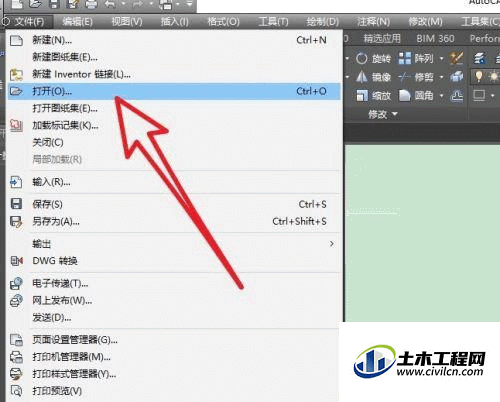
Task: Click the plot style manager icon
Action: coord(16,374)
